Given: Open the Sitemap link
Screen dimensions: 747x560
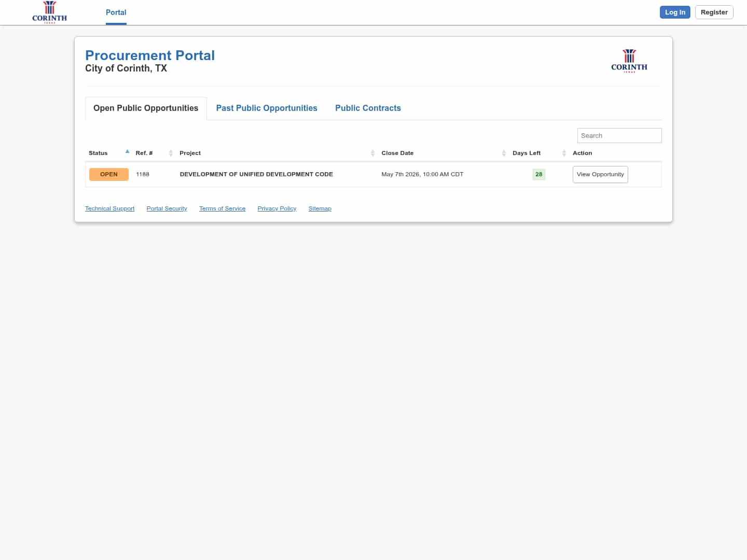Looking at the screenshot, I should coord(320,208).
